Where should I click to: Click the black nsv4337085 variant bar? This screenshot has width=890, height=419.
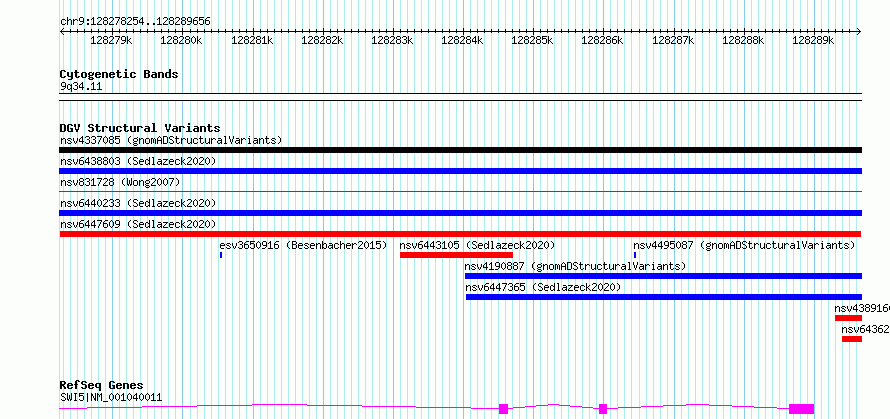coord(460,150)
